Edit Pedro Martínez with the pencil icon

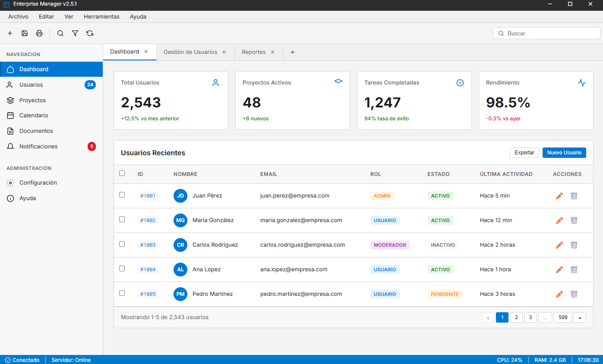(x=559, y=294)
